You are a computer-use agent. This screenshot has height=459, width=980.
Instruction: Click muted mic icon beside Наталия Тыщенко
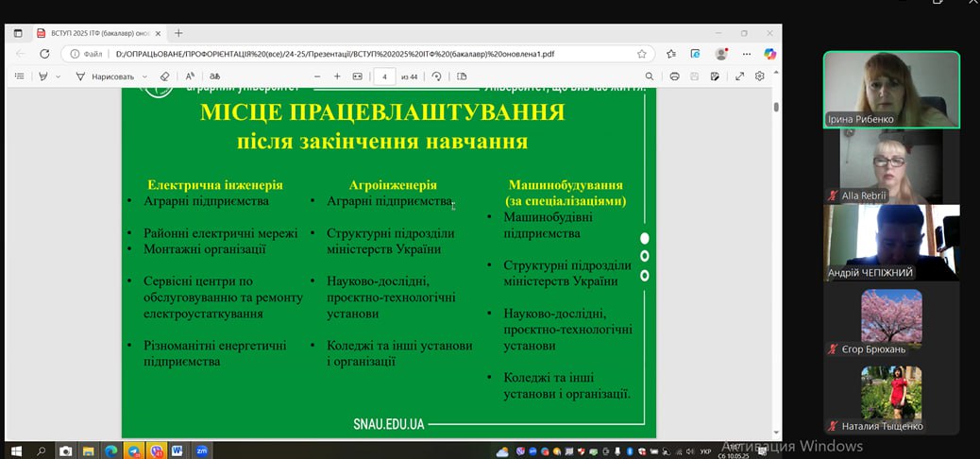point(833,427)
